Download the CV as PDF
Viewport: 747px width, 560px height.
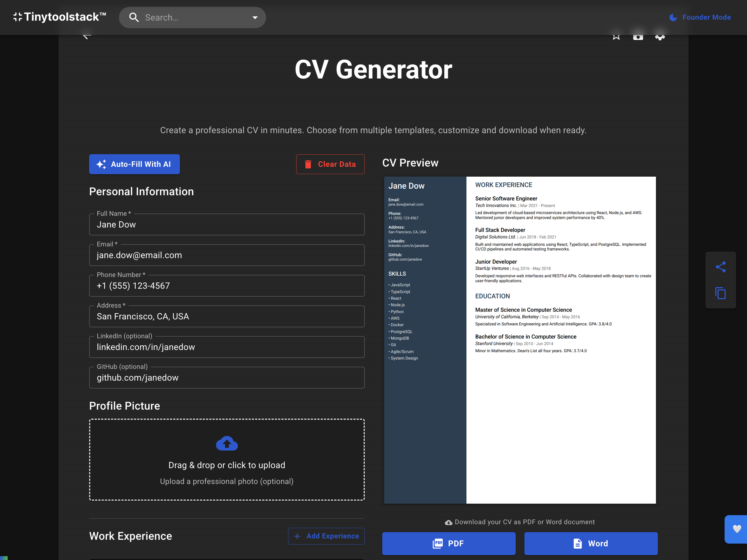tap(448, 543)
